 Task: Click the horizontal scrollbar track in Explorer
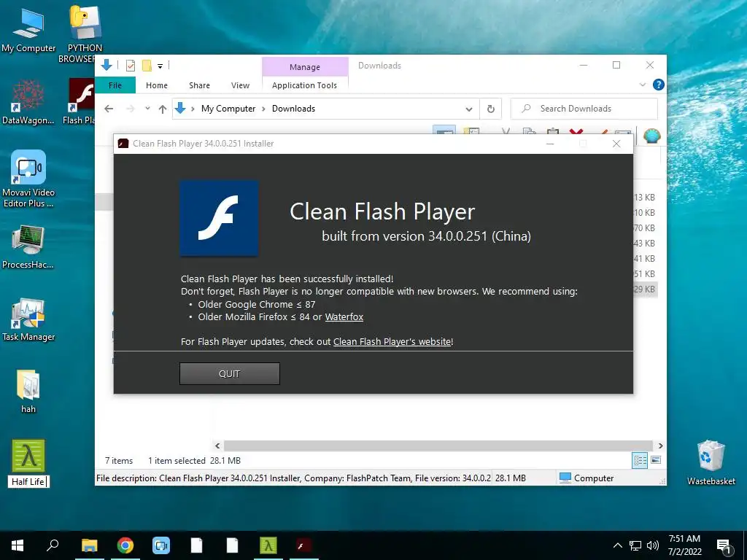[x=438, y=446]
